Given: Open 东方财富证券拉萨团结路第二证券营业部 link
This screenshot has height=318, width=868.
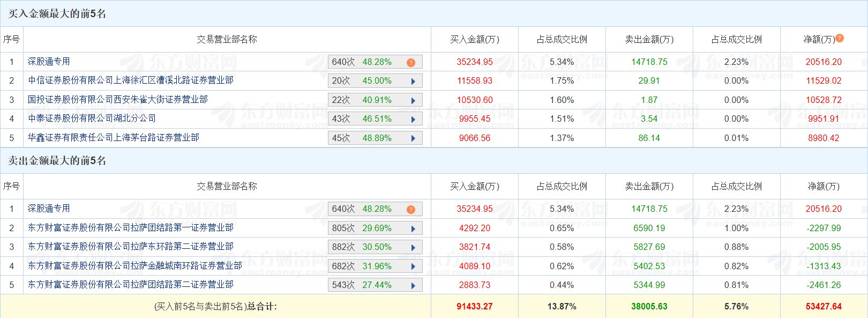Looking at the screenshot, I should pos(131,285).
